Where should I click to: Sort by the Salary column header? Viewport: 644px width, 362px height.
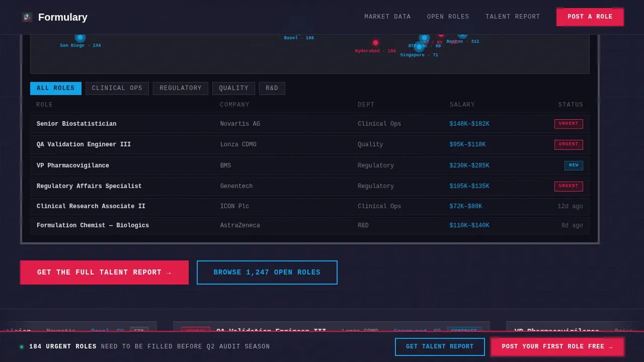click(x=462, y=105)
